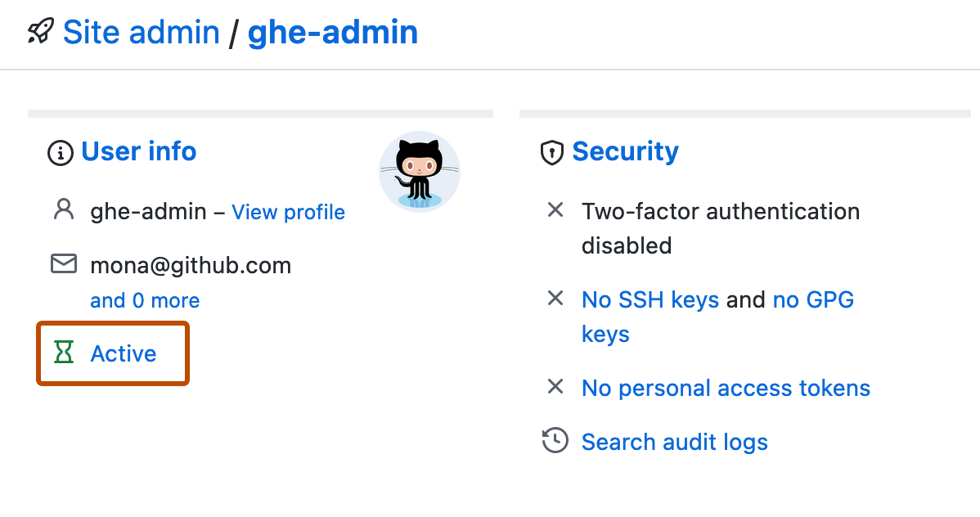Select View profile for ghe-admin

click(288, 211)
